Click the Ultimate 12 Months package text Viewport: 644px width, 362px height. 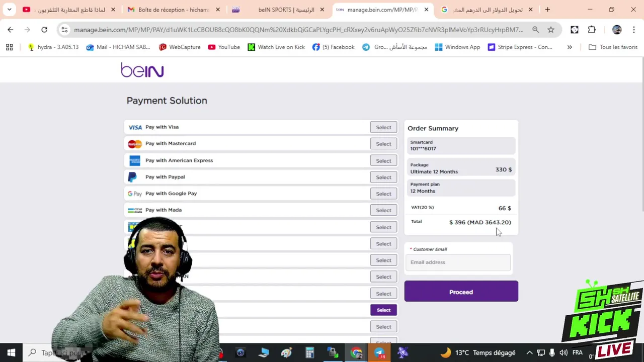(x=434, y=171)
